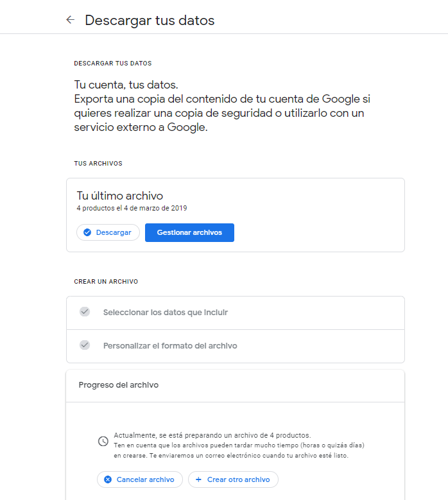Expand the Seleccionar los datos que incluir step
The height and width of the screenshot is (500, 448).
pos(166,313)
